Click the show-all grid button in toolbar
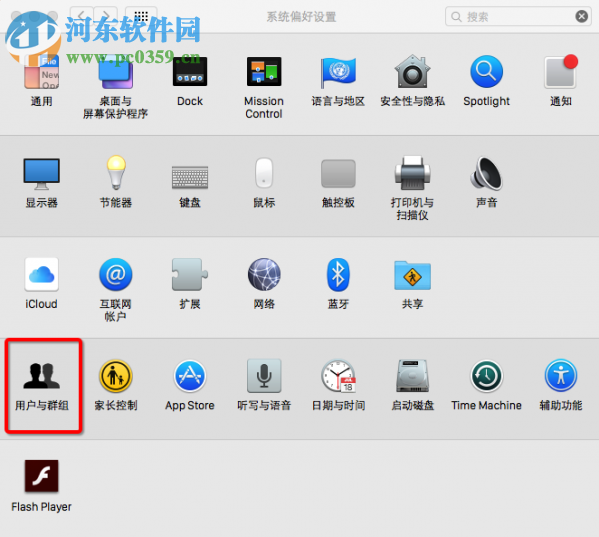The width and height of the screenshot is (599, 537). point(141,16)
